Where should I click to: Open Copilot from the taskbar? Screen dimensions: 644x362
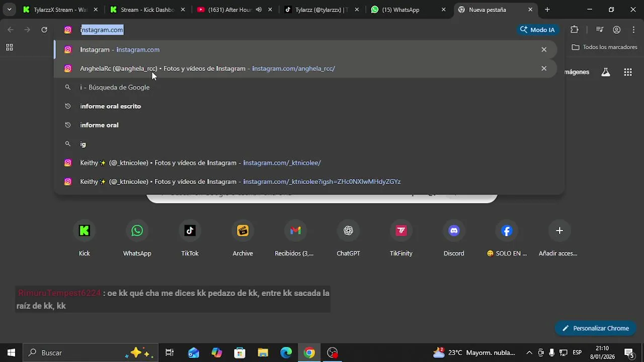click(216, 353)
